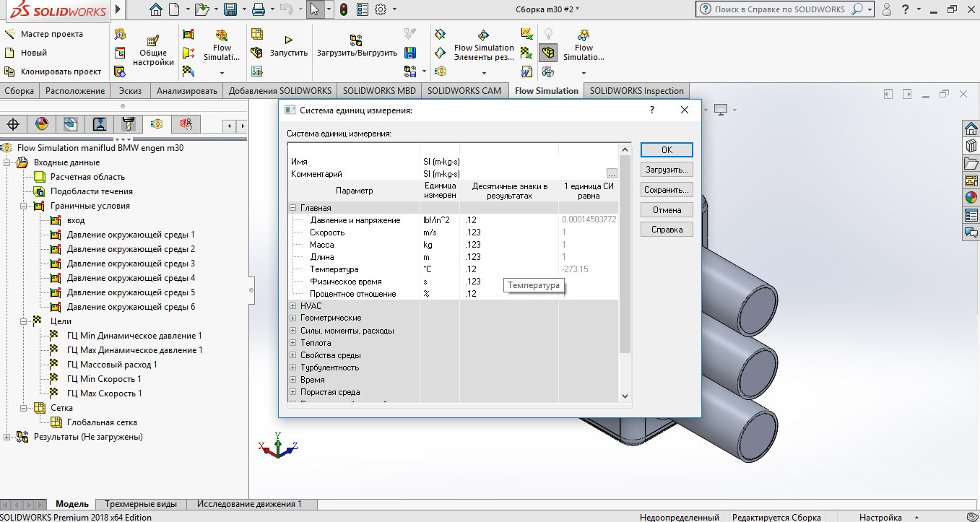Select the вход boundary condition
Screen dimensions: 980x522
76,220
